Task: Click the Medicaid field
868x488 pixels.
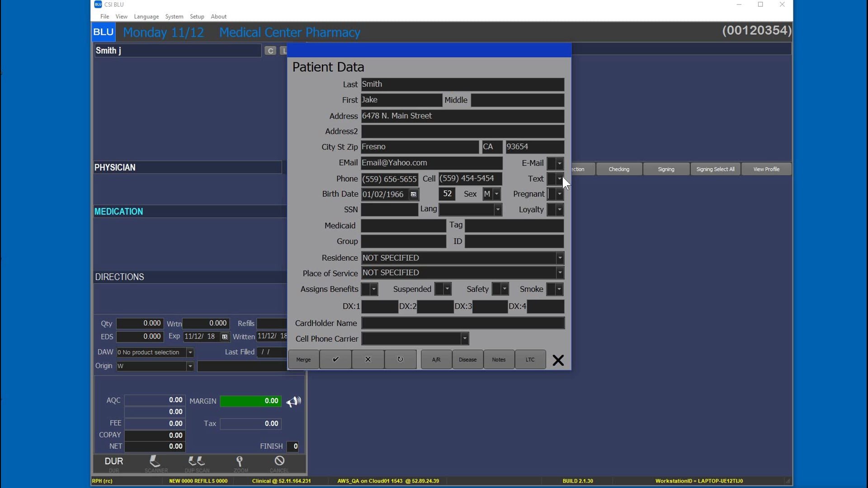Action: tap(403, 225)
